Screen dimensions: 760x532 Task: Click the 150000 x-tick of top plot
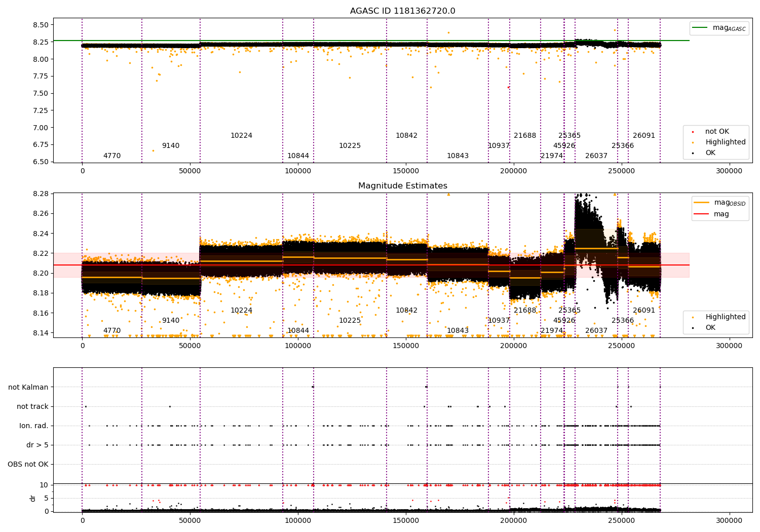coord(406,171)
